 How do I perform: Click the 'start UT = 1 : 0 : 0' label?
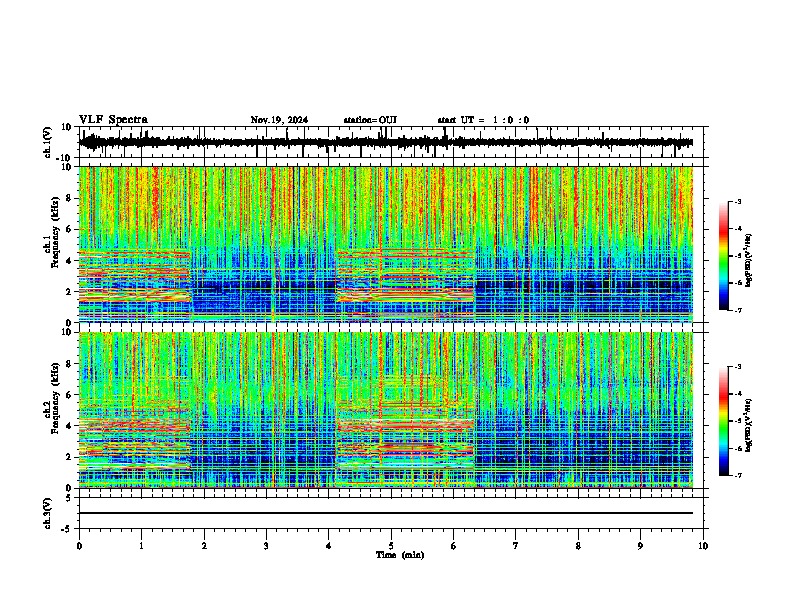(x=483, y=120)
